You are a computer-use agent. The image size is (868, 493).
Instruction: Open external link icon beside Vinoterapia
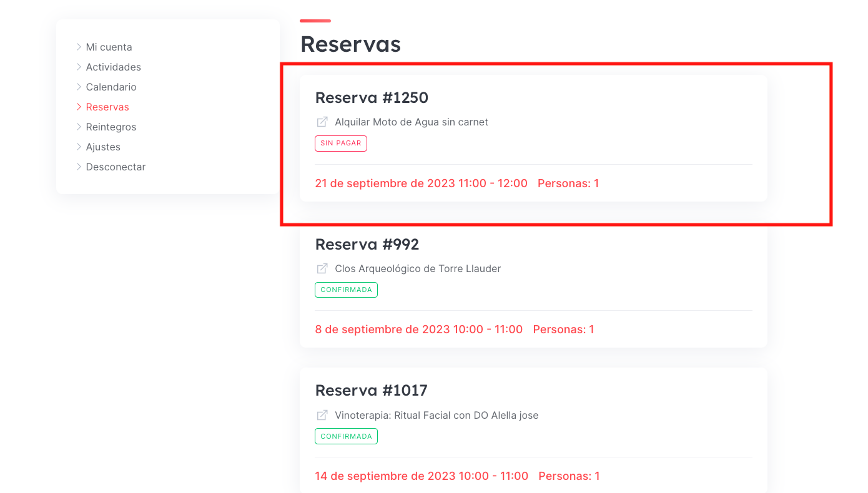[x=322, y=416]
